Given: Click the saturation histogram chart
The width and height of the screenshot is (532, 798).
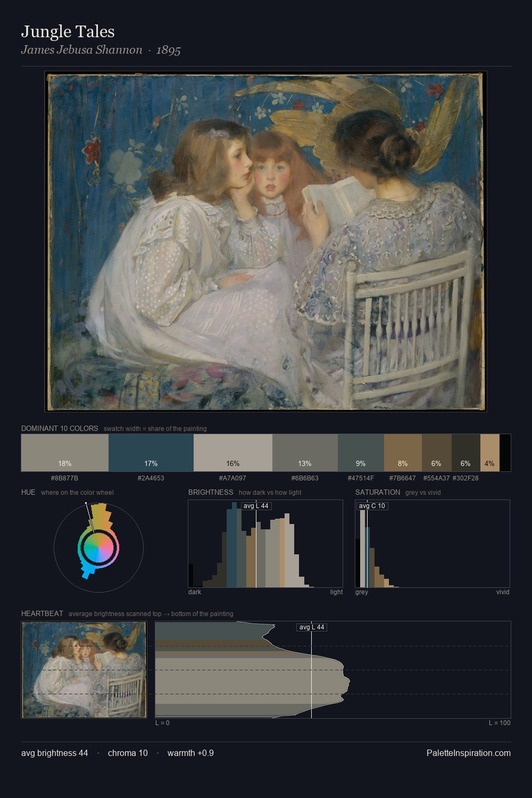Looking at the screenshot, I should click(433, 544).
